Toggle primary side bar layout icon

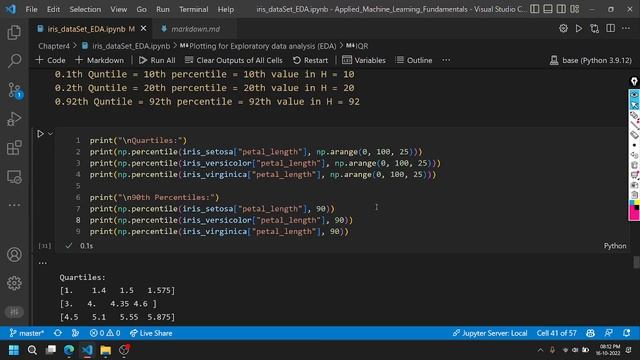click(x=535, y=9)
